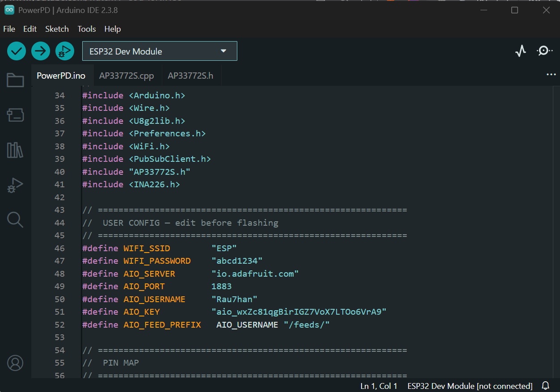Open the Help menu

click(x=113, y=29)
